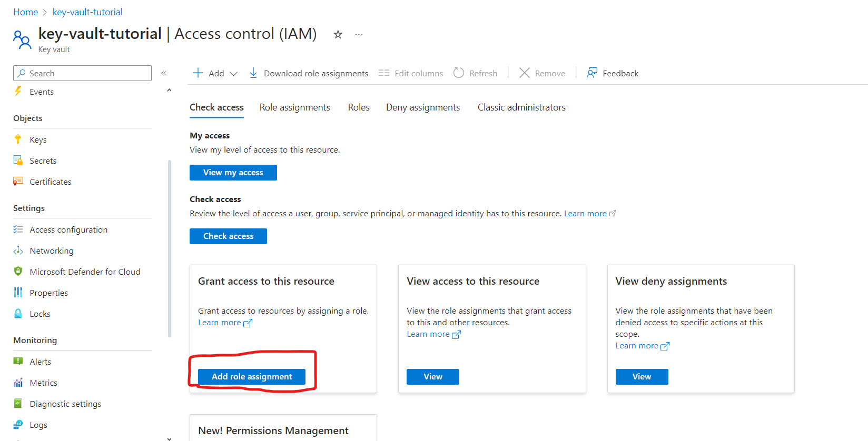Select Download role assignments text

pos(316,74)
